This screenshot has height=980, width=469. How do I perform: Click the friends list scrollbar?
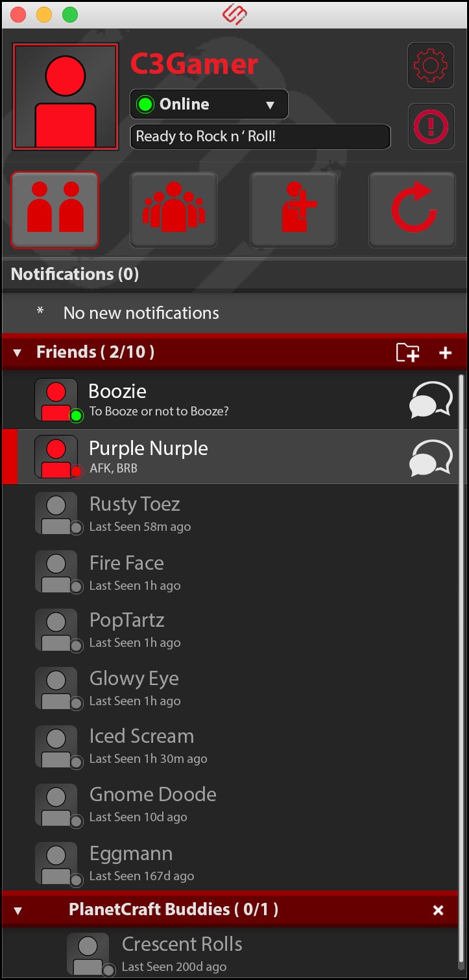pos(461,583)
